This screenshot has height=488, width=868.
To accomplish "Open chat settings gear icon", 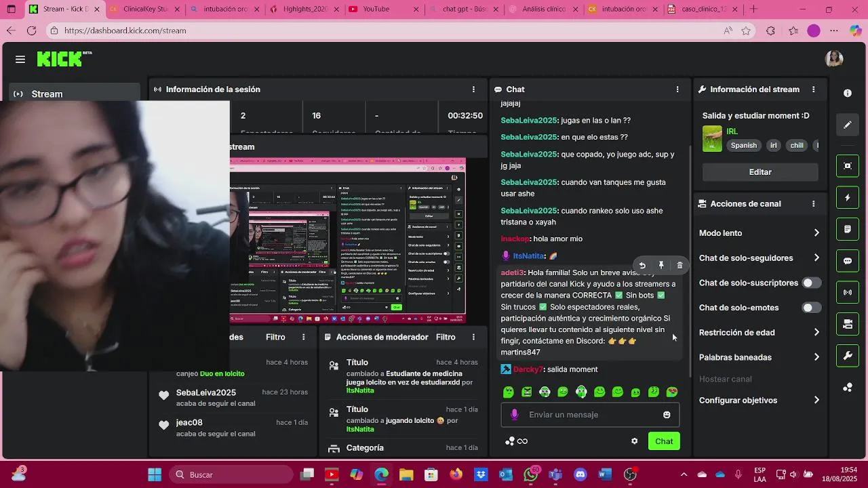I will point(634,441).
